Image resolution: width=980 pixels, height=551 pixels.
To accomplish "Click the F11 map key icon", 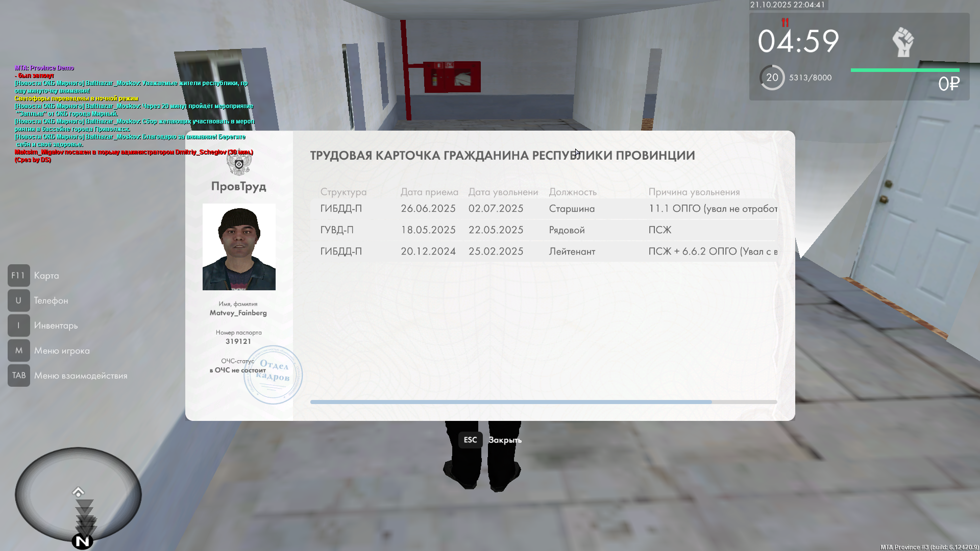I will [x=18, y=275].
